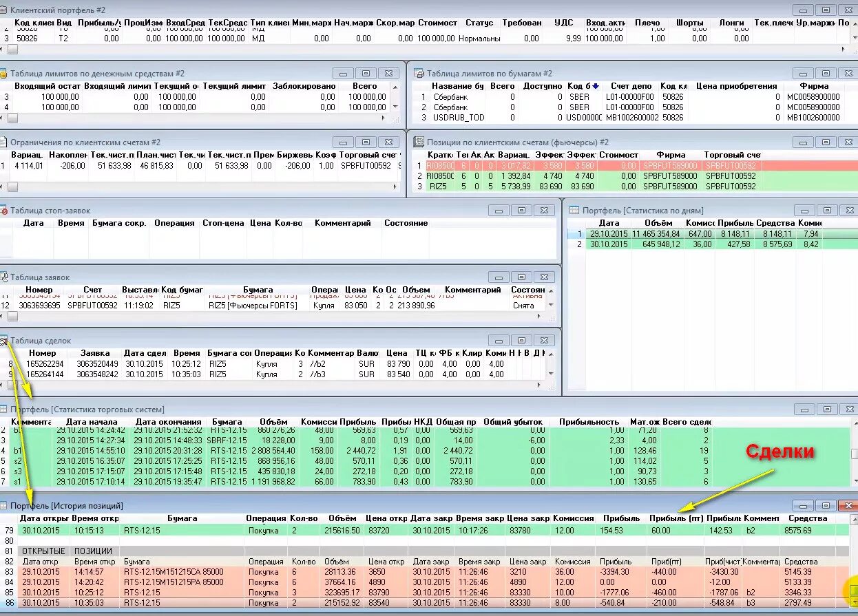Click the Таблица лимитов по бумагам #2 title icon

point(419,73)
